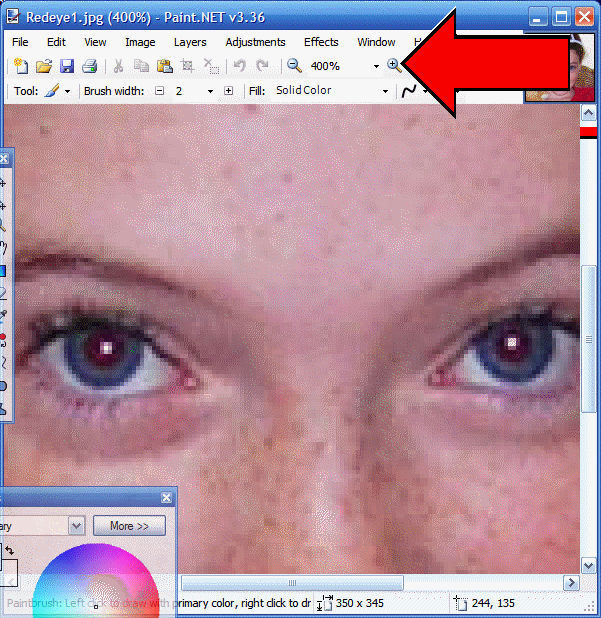Click the horizontal scrollbar thumb
The width and height of the screenshot is (601, 618).
pyautogui.click(x=290, y=583)
